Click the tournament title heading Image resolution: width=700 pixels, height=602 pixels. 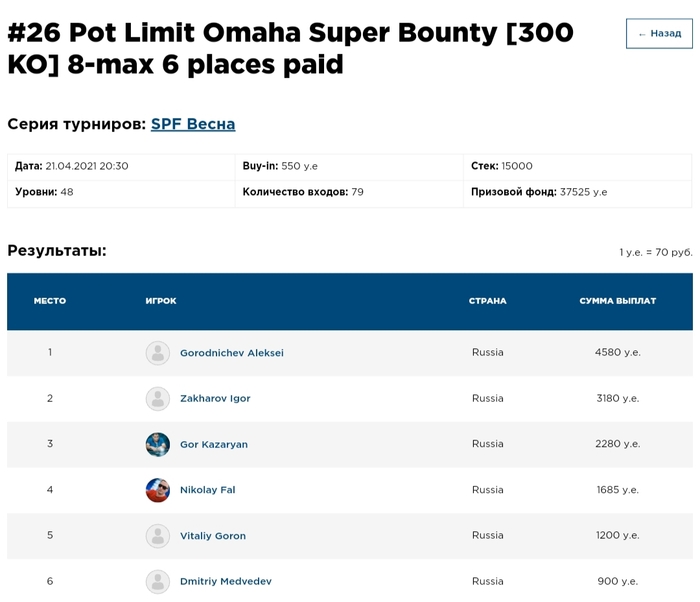tap(290, 49)
